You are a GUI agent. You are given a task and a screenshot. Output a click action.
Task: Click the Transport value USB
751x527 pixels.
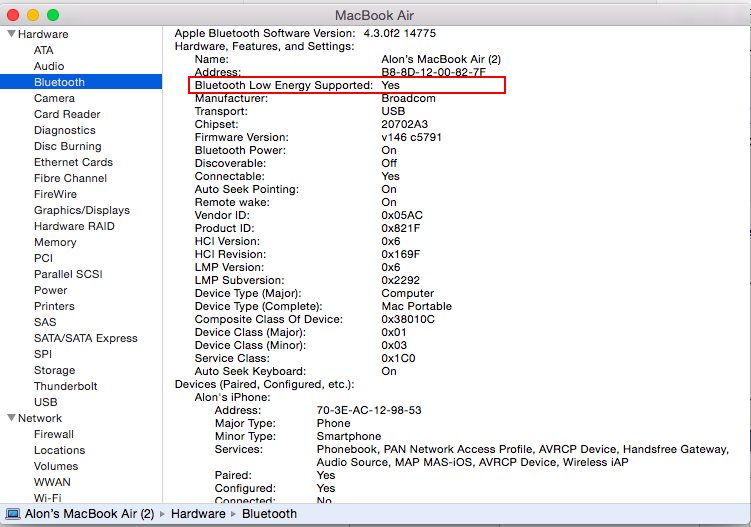(x=393, y=111)
